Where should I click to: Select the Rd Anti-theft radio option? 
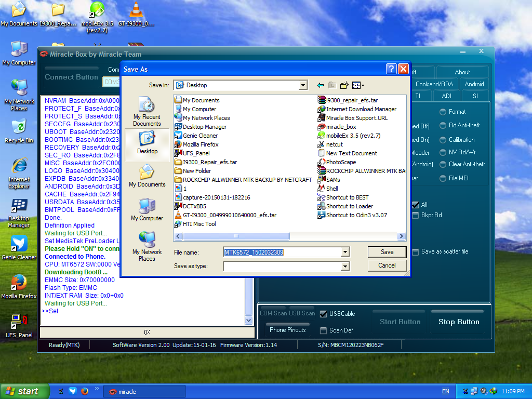(460, 125)
